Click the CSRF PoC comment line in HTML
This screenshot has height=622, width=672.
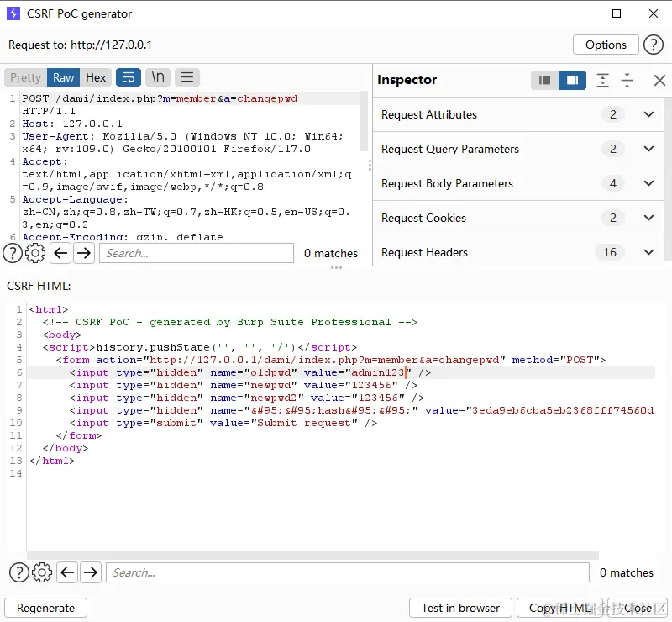point(229,322)
